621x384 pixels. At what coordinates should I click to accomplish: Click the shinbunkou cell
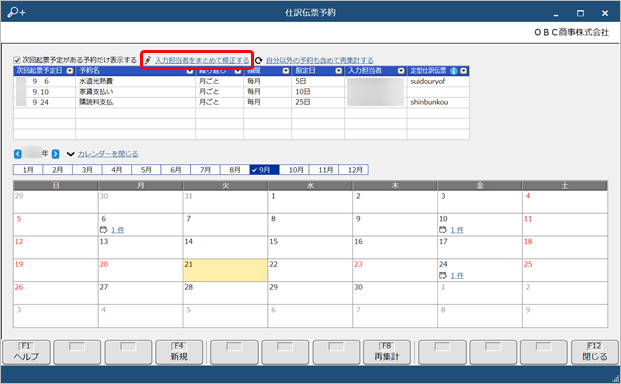pos(438,102)
